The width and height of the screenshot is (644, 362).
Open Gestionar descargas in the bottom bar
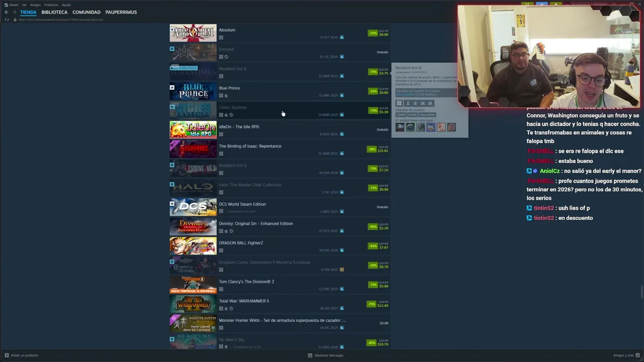(x=326, y=355)
